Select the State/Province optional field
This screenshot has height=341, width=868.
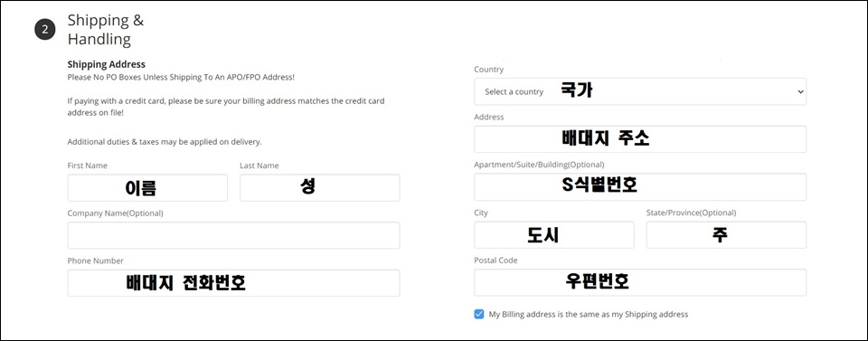pos(726,234)
